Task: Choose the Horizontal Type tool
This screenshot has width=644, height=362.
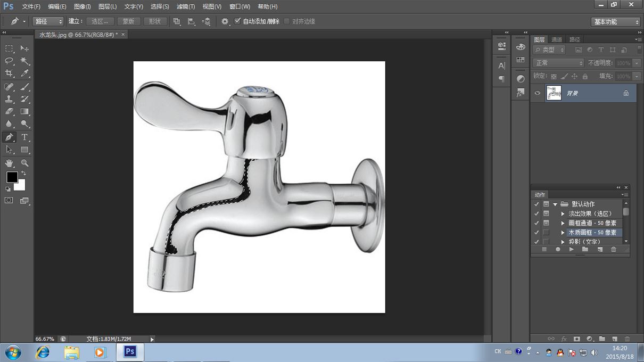Action: click(24, 137)
